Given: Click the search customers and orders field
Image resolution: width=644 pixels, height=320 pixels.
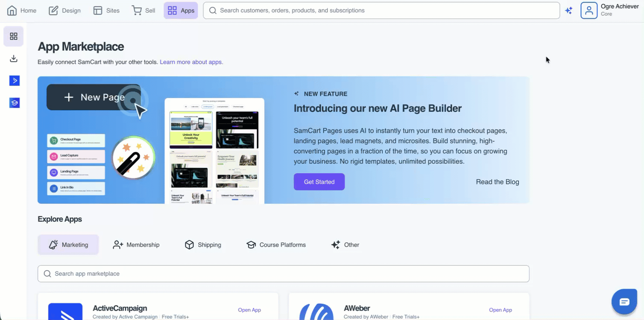Looking at the screenshot, I should click(381, 11).
